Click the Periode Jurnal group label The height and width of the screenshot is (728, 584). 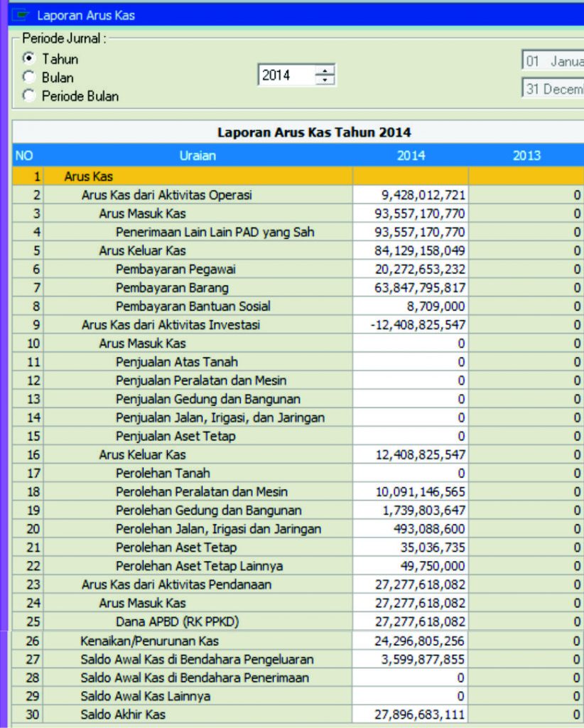pyautogui.click(x=64, y=38)
